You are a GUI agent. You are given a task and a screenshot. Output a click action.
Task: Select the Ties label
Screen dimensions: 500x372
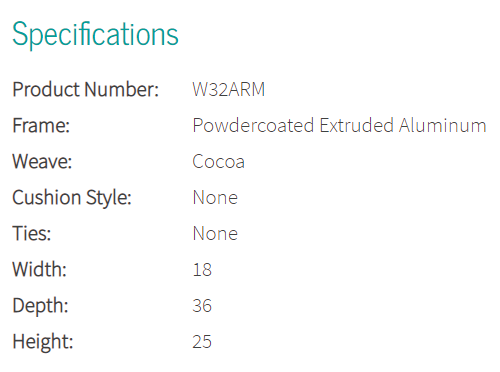pyautogui.click(x=32, y=233)
